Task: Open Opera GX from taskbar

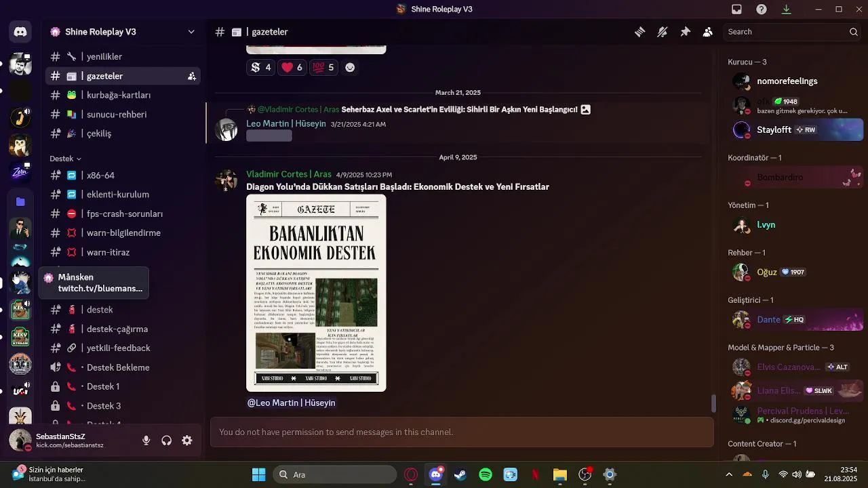Action: pos(411,474)
